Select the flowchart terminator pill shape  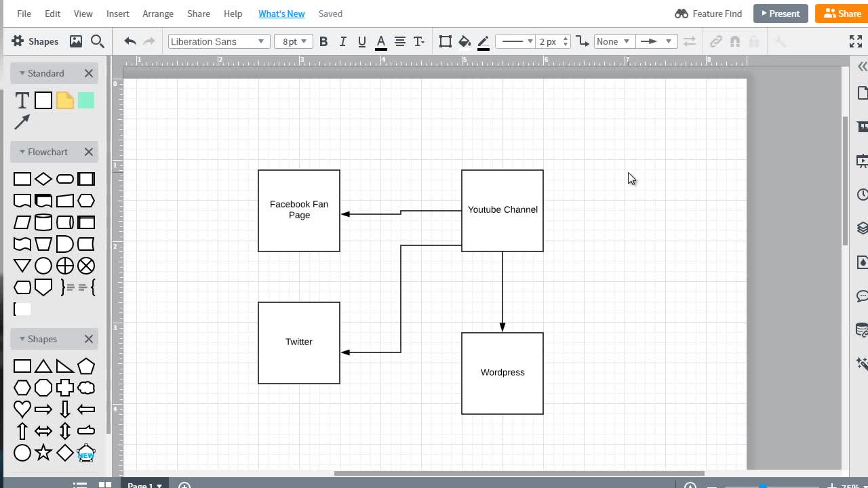coord(65,179)
